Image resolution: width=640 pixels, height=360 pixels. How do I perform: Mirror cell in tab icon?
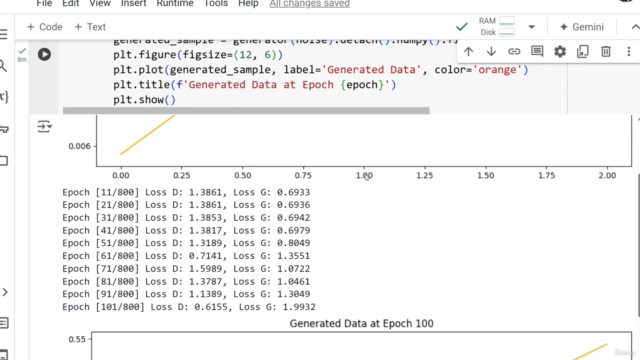(x=583, y=51)
